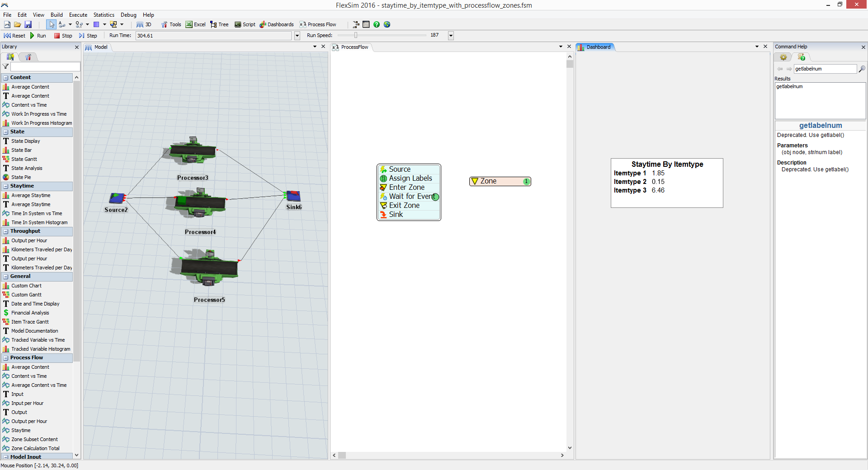Click the Process Flow toolbar button
Viewport: 868px width, 470px height.
pos(318,24)
